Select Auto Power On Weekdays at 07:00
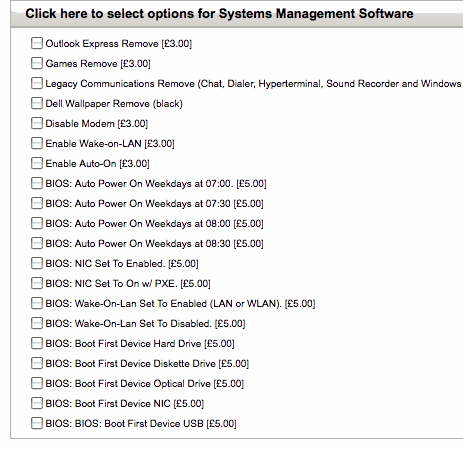Image resolution: width=463 pixels, height=451 pixels. [37, 183]
